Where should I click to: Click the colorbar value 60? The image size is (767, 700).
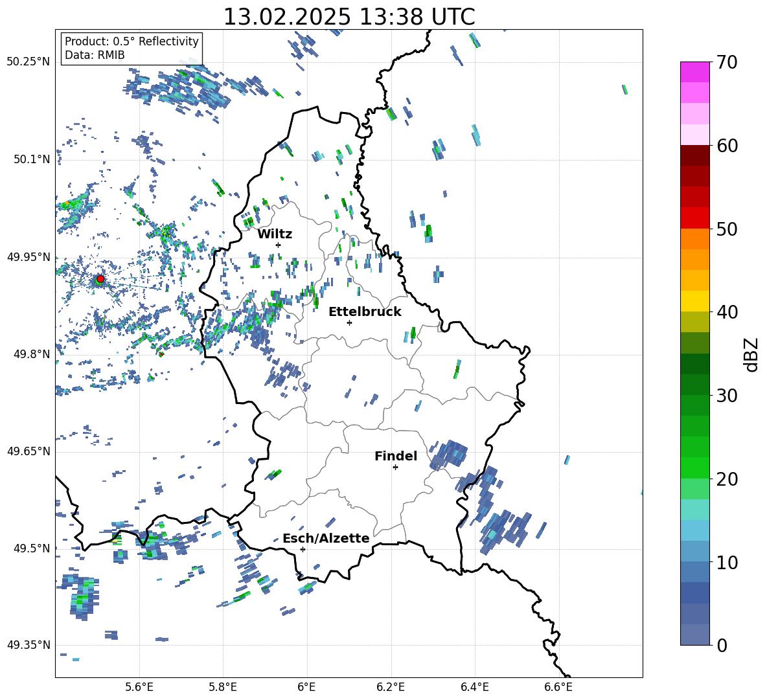pos(727,146)
